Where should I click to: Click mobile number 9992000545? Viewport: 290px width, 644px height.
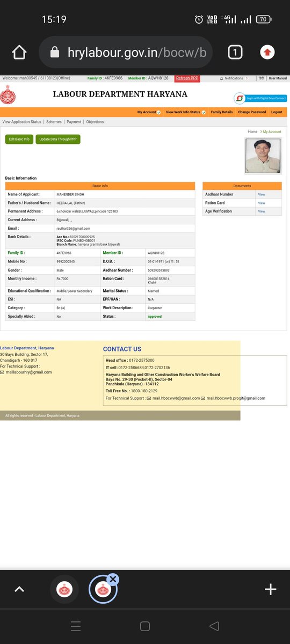tap(66, 261)
